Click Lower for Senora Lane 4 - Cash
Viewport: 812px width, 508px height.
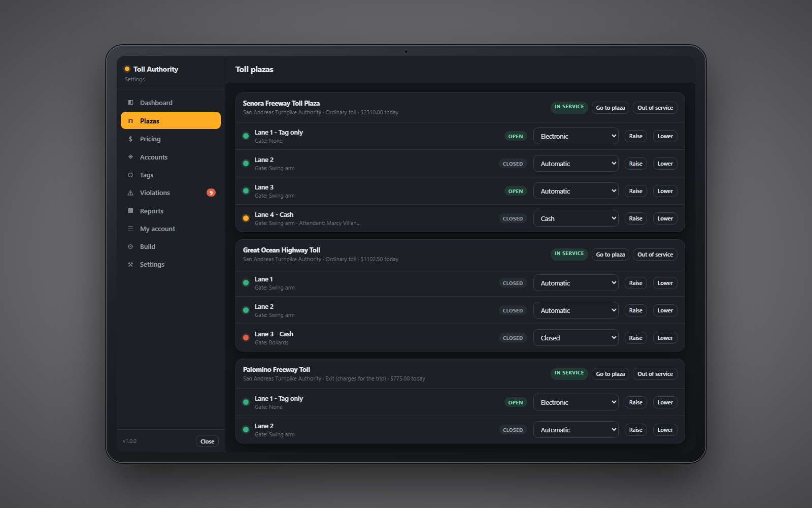point(665,218)
